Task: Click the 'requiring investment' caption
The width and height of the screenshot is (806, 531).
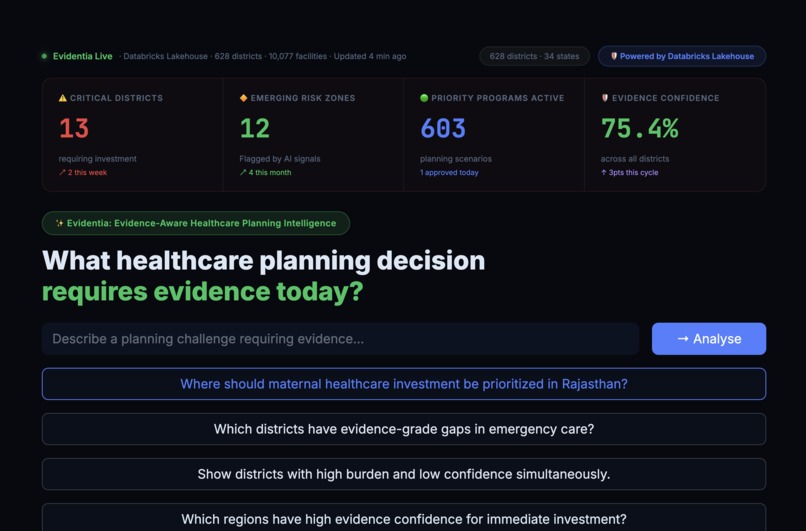Action: [x=98, y=159]
